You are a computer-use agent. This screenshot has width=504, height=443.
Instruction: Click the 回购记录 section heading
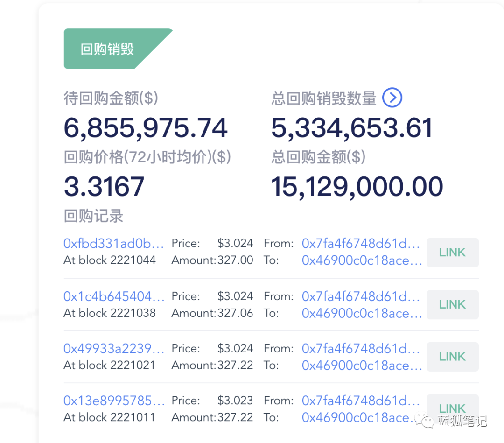(93, 216)
